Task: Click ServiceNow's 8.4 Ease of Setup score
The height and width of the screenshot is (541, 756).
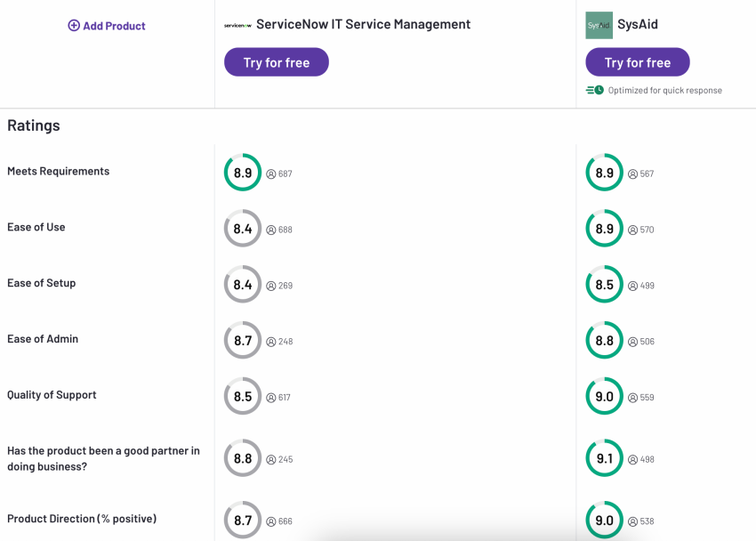Action: click(x=243, y=285)
